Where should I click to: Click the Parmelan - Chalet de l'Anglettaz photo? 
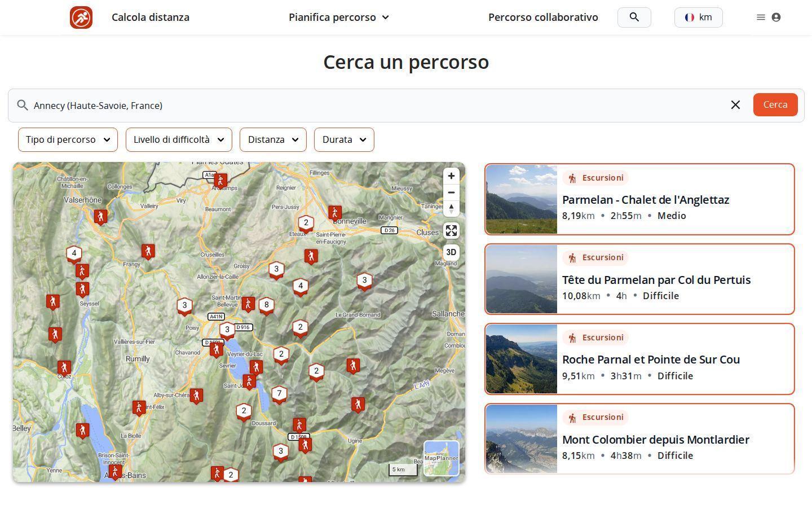coord(522,199)
